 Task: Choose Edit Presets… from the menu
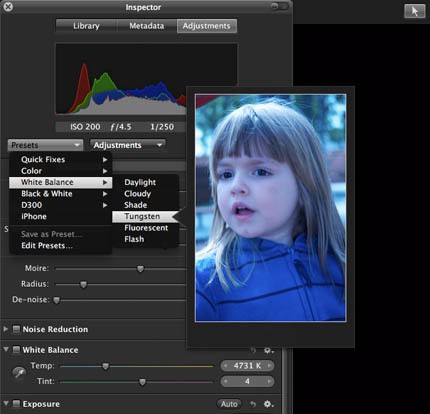click(x=61, y=246)
